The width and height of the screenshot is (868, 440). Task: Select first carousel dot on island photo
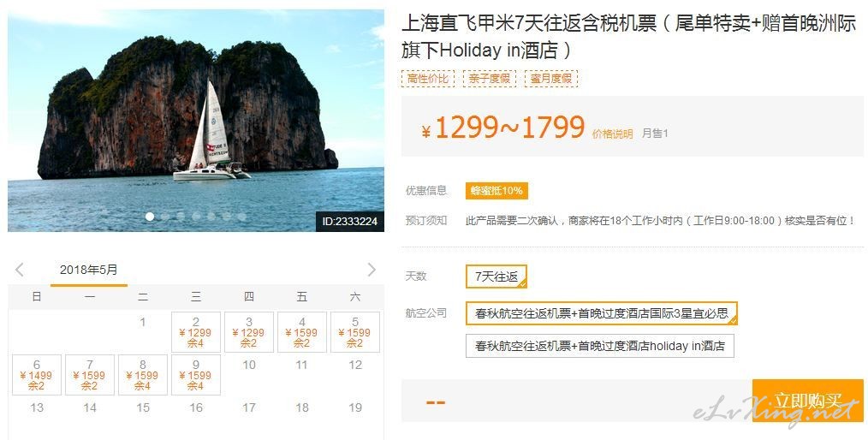[150, 217]
